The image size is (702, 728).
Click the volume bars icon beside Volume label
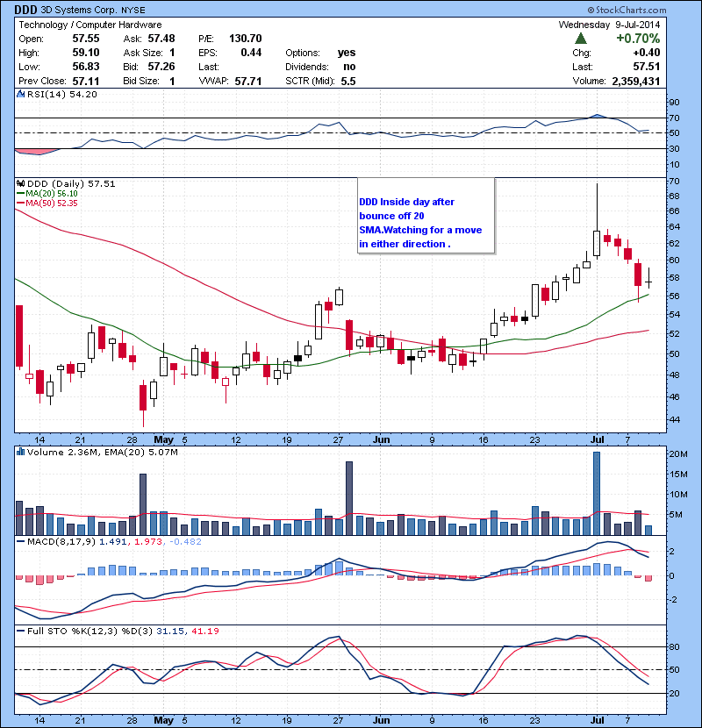pyautogui.click(x=20, y=452)
